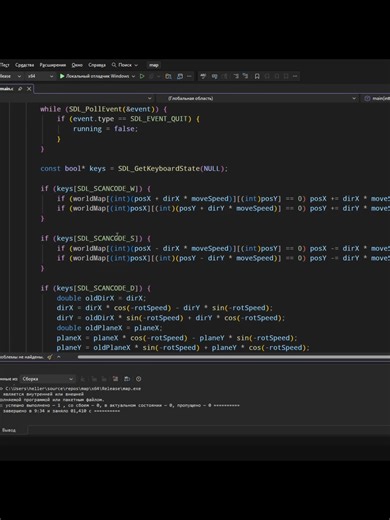This screenshot has height=520, width=390.
Task: Open the Release configuration dropdown
Action: (11, 76)
